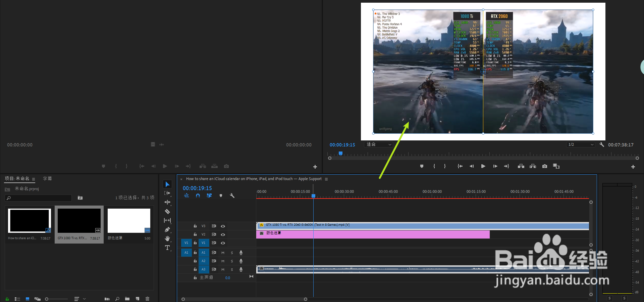This screenshot has height=302, width=644.
Task: Toggle sync lock on track V2
Action: (x=214, y=234)
